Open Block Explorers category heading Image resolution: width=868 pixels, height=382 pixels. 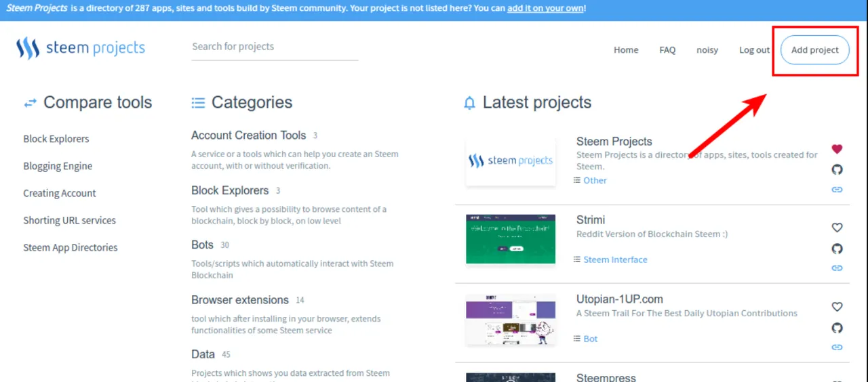click(x=230, y=190)
